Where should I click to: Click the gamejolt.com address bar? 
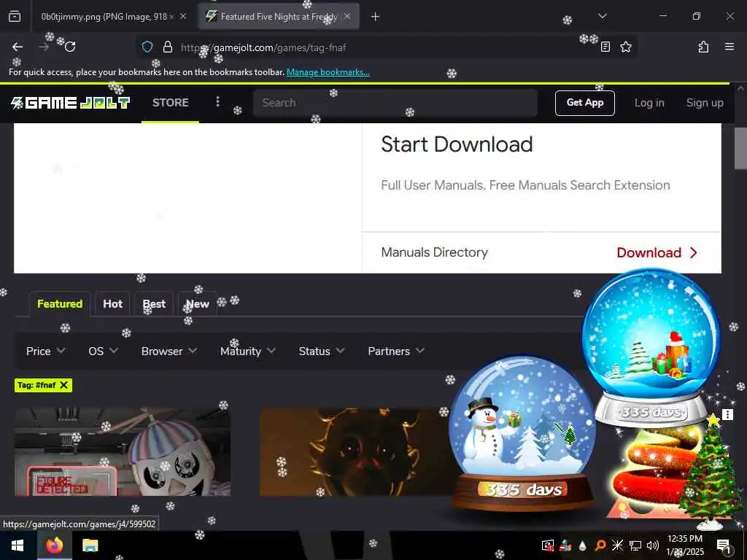point(386,47)
